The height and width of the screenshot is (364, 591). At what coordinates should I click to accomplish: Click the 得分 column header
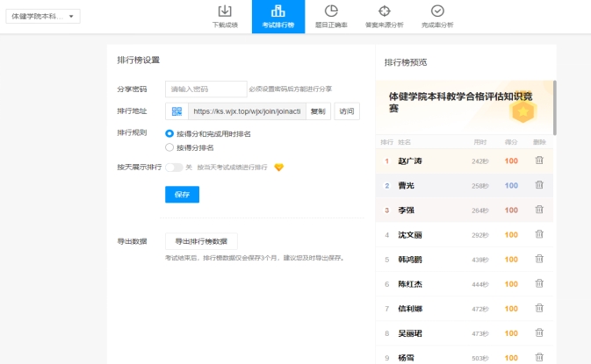[511, 142]
